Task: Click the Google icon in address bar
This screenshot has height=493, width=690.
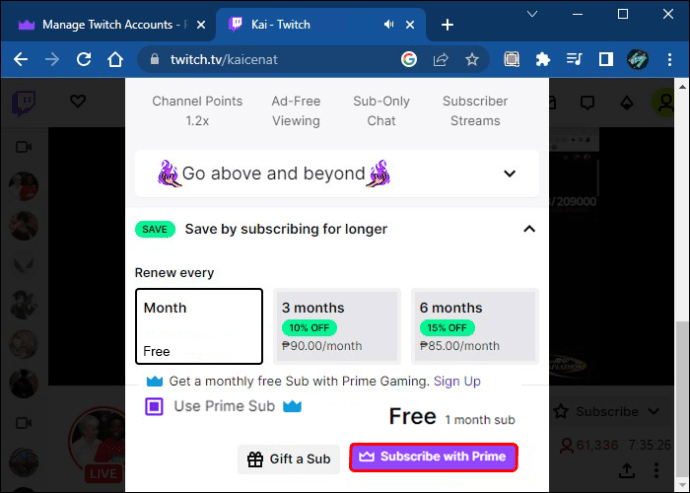Action: coord(409,59)
